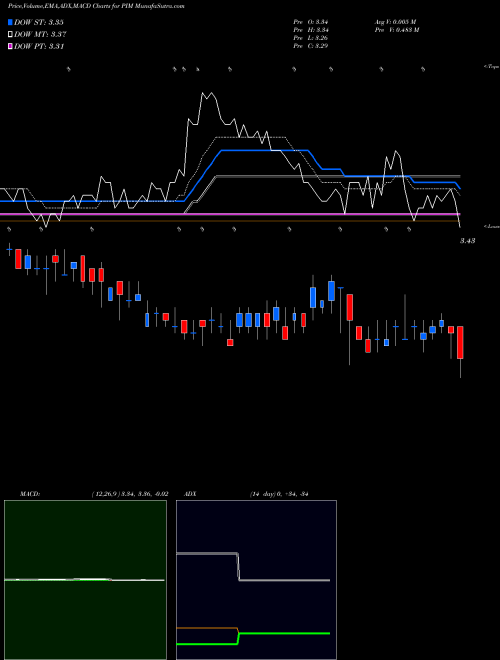Select the 'DOW PT: 3.31' label

pos(39,46)
